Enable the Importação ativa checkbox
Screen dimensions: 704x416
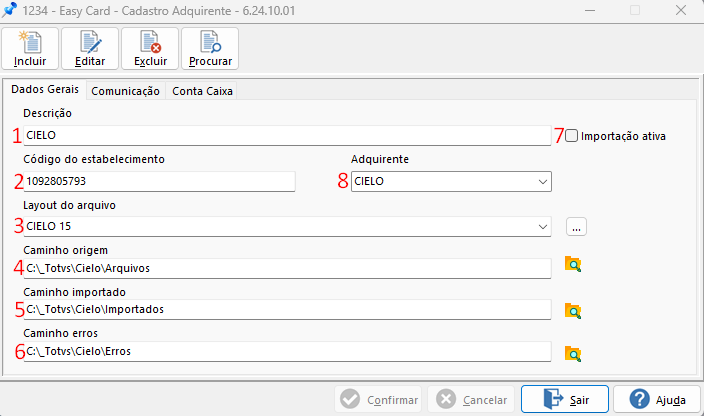(572, 136)
